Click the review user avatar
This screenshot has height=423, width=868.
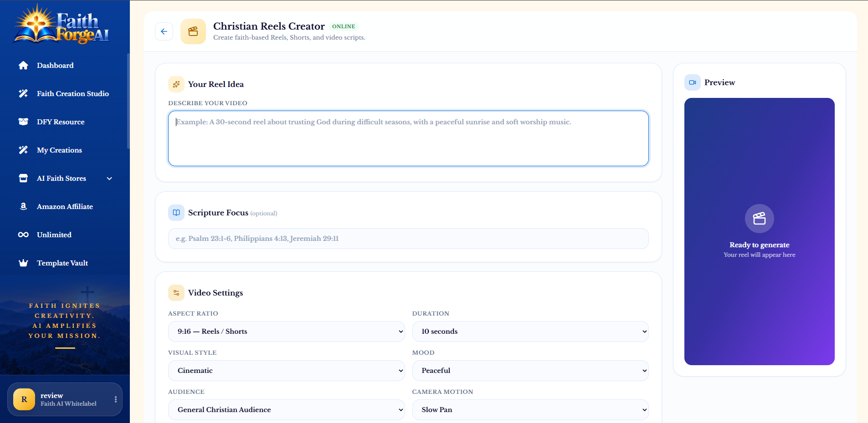point(24,399)
